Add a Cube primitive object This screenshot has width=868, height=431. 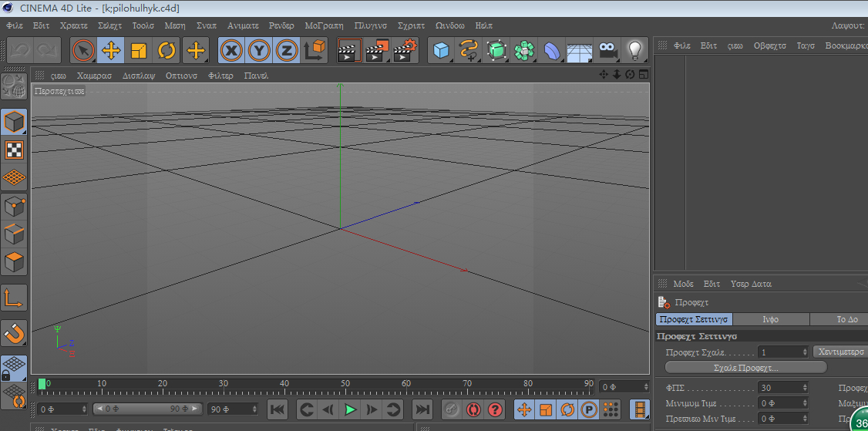tap(441, 51)
